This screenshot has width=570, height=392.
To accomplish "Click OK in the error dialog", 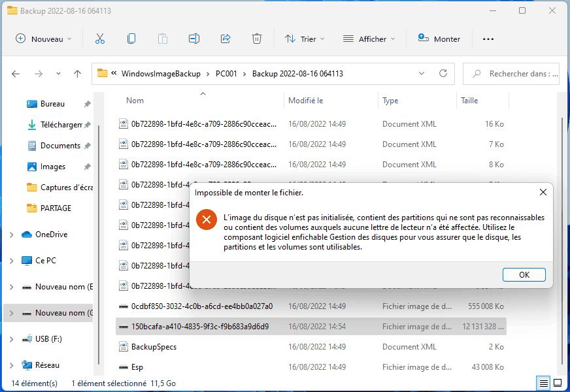I will click(524, 274).
